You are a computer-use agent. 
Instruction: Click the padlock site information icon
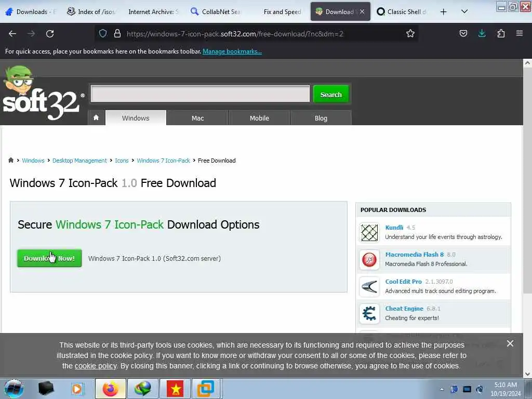click(117, 34)
